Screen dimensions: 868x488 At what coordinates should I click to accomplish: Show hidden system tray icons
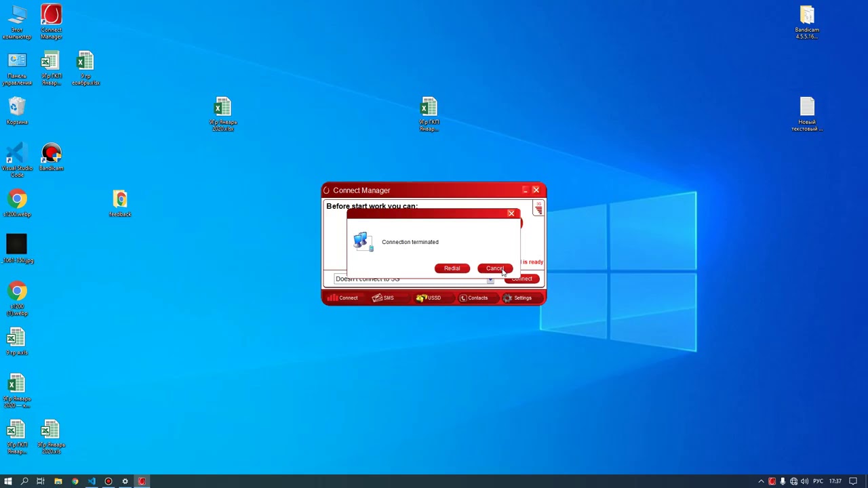761,481
